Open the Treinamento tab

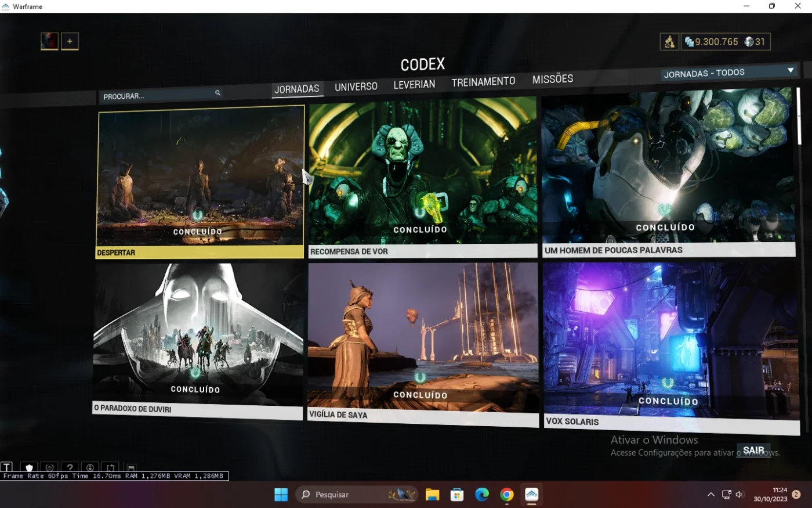[483, 82]
